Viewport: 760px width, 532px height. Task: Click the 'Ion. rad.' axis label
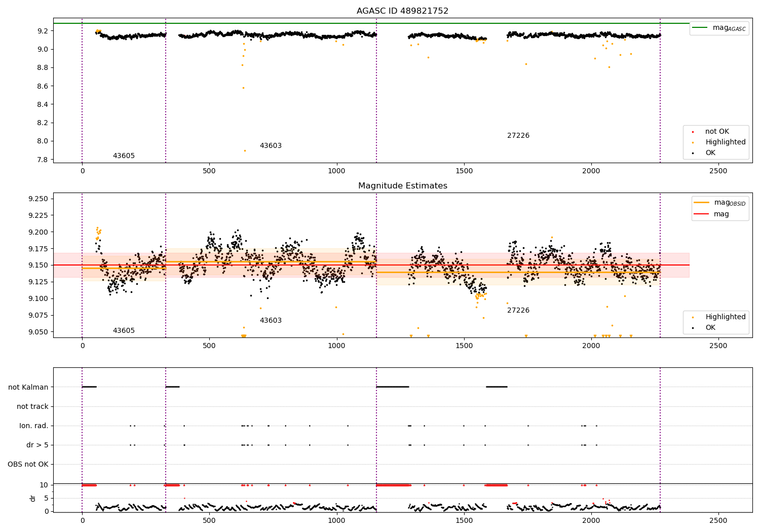click(34, 426)
